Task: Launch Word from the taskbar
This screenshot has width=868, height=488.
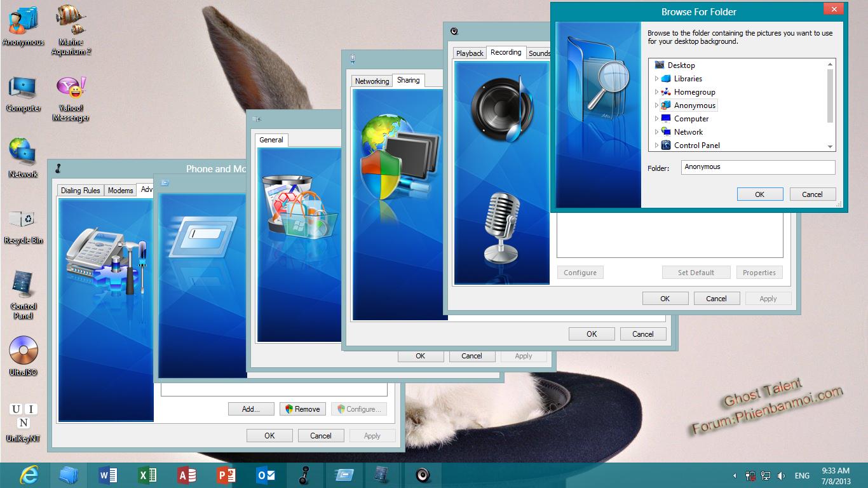Action: click(x=108, y=475)
